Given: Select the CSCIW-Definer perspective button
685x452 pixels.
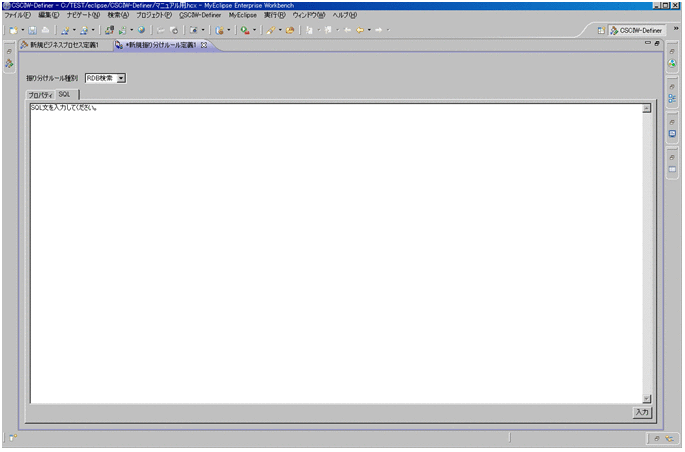Looking at the screenshot, I should click(x=636, y=30).
